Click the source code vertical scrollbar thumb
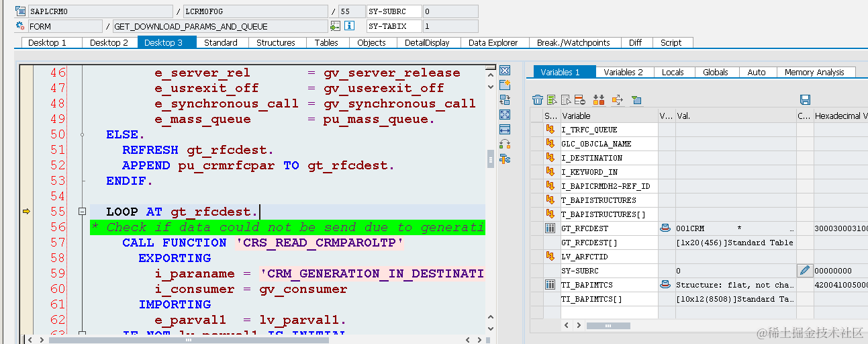The width and height of the screenshot is (868, 344). (489, 158)
